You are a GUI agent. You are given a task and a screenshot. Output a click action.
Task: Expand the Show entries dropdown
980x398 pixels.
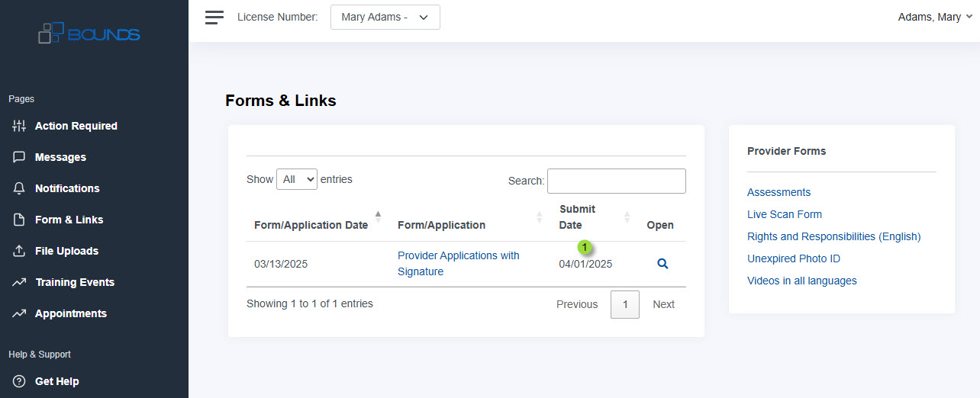[297, 179]
